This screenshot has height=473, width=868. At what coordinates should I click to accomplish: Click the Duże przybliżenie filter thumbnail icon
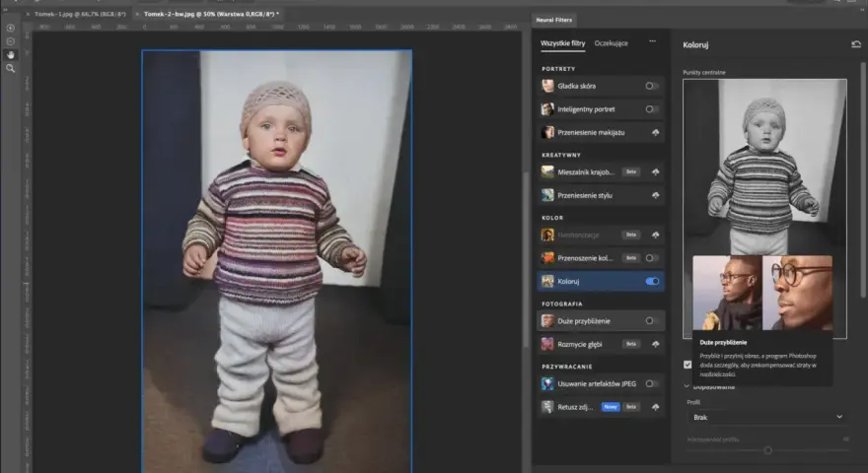click(547, 321)
